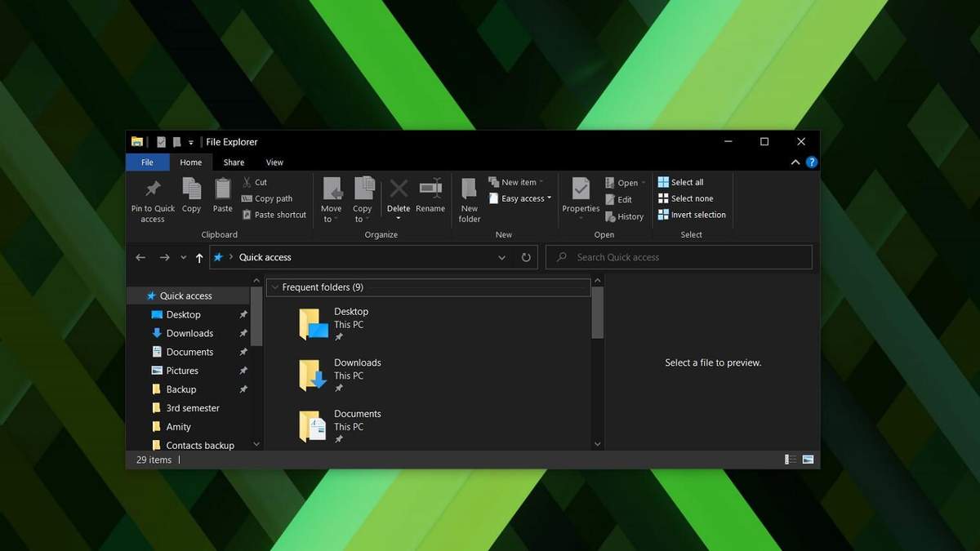Refresh the Quick access view
980x551 pixels.
[526, 257]
